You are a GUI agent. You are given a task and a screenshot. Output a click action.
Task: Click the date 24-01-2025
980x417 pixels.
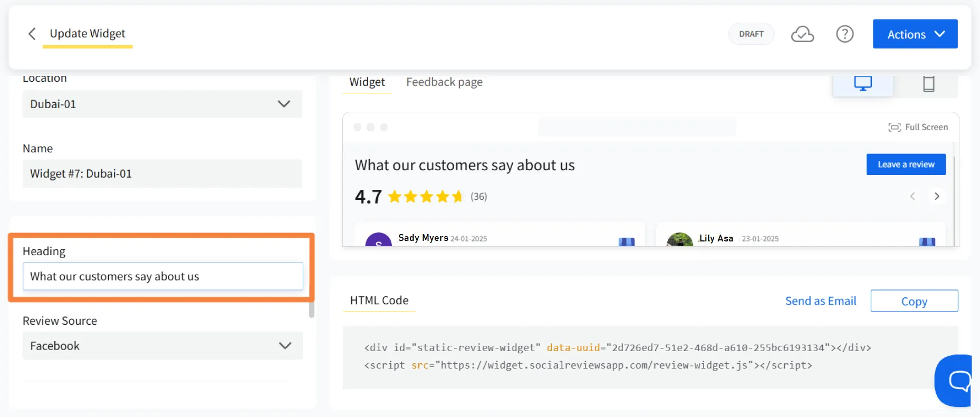pyautogui.click(x=468, y=239)
